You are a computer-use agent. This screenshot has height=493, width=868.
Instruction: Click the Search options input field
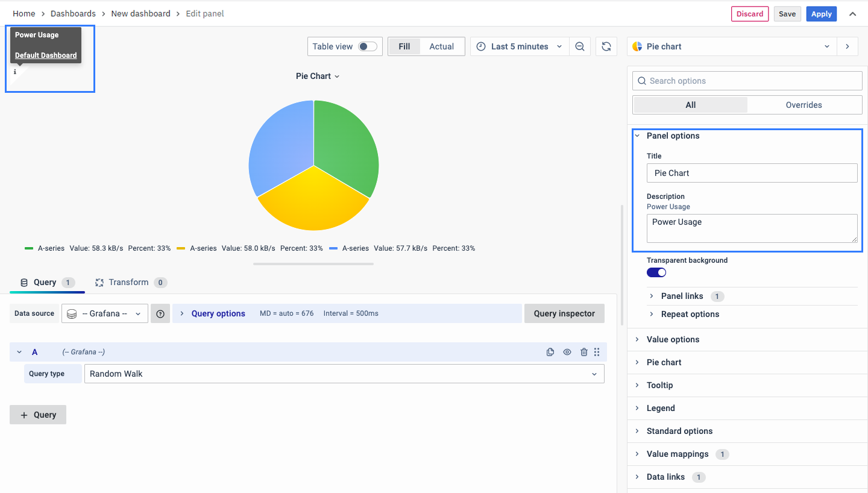pos(747,81)
